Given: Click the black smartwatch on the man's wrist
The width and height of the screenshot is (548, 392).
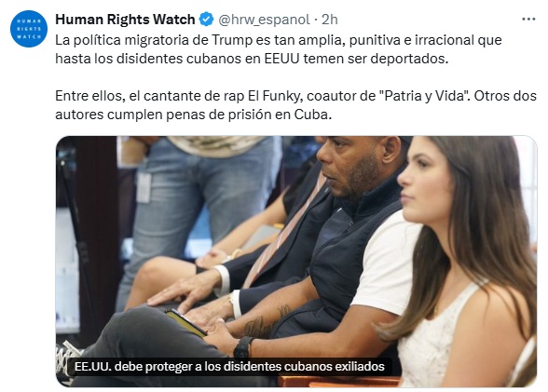Looking at the screenshot, I should click(243, 347).
